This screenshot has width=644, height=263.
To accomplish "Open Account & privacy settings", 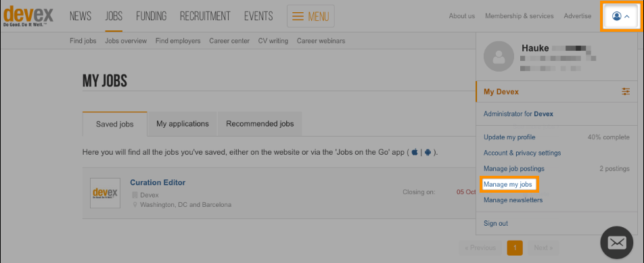I will click(x=522, y=153).
